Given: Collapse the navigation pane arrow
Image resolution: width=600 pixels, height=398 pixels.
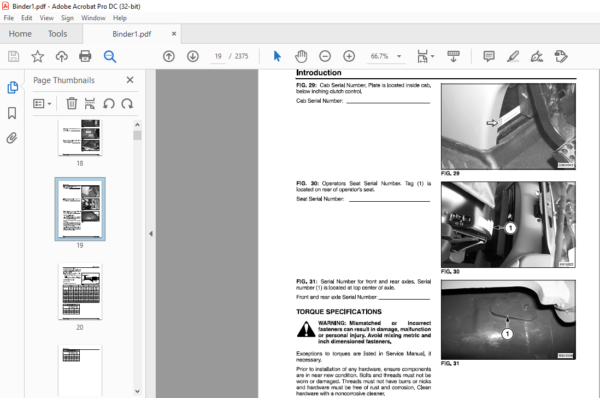Looking at the screenshot, I should [x=151, y=233].
